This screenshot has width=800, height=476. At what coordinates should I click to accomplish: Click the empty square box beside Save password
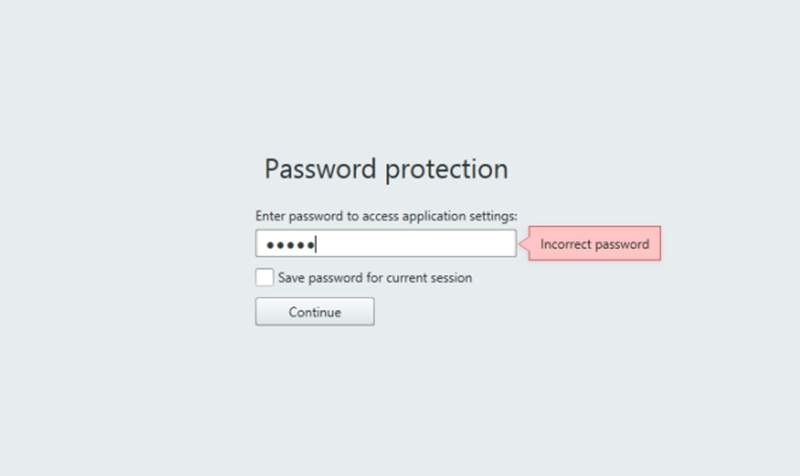click(264, 277)
